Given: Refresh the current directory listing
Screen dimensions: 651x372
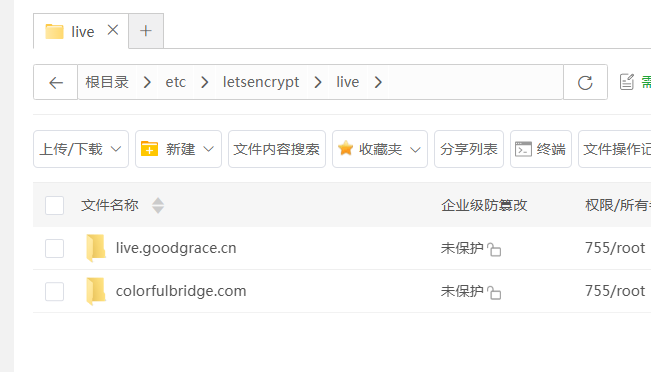Looking at the screenshot, I should point(585,82).
